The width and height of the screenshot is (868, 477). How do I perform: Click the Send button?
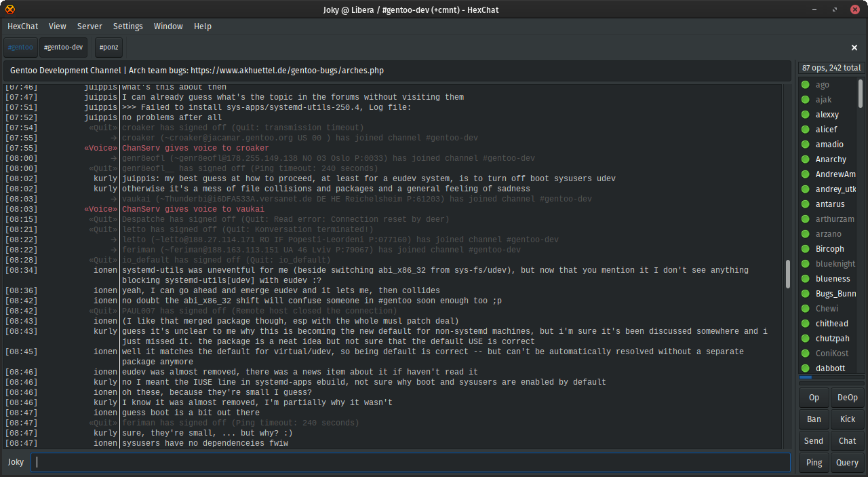click(x=814, y=441)
